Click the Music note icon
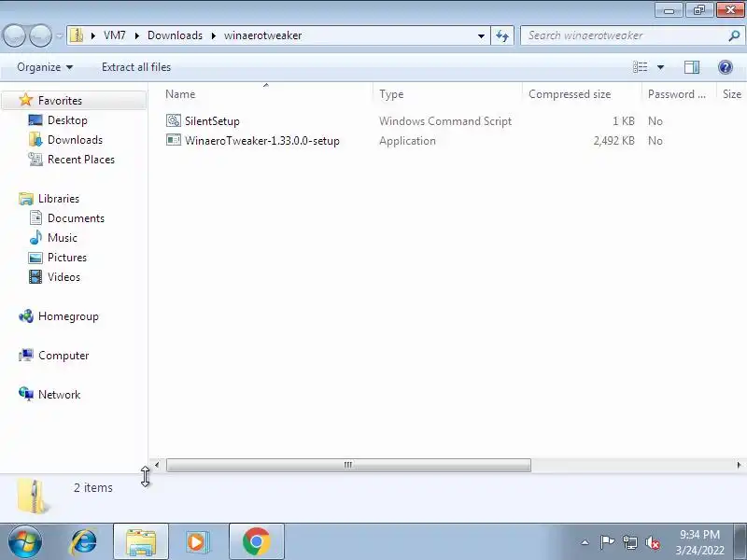Image resolution: width=747 pixels, height=560 pixels. coord(35,237)
